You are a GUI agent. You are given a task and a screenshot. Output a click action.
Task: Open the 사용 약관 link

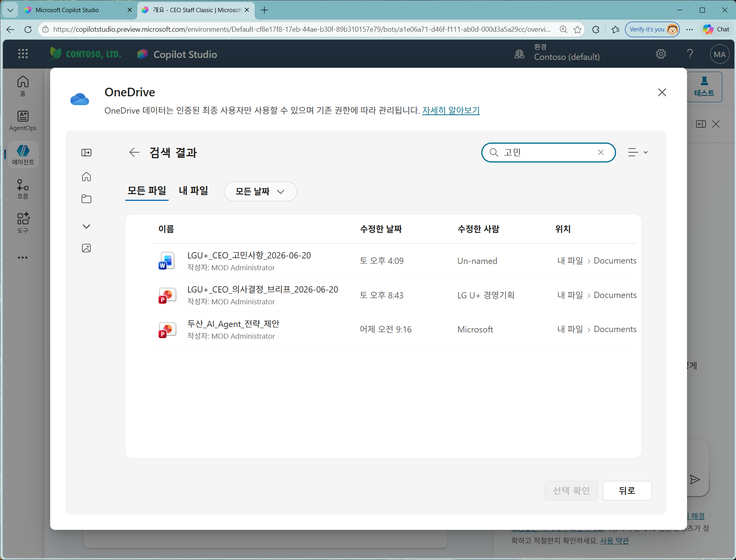click(x=615, y=541)
